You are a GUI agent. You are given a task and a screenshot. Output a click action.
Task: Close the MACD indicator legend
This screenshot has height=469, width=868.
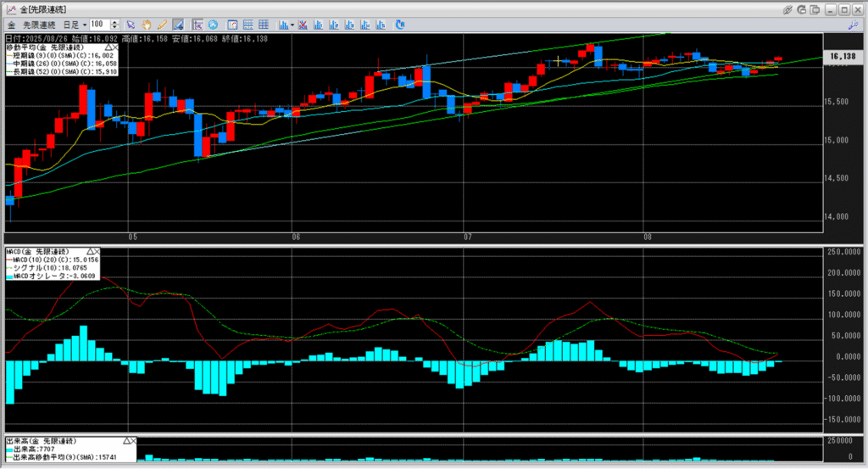coord(97,252)
